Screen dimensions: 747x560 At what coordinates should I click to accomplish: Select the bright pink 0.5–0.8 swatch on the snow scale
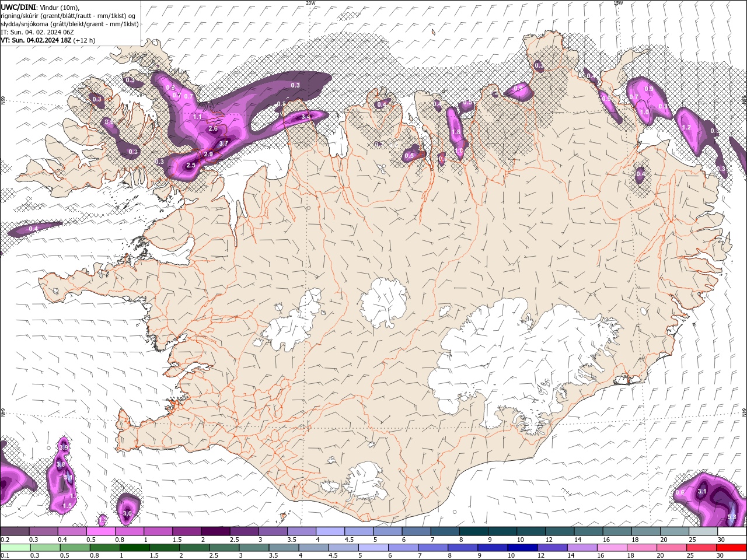(x=100, y=531)
